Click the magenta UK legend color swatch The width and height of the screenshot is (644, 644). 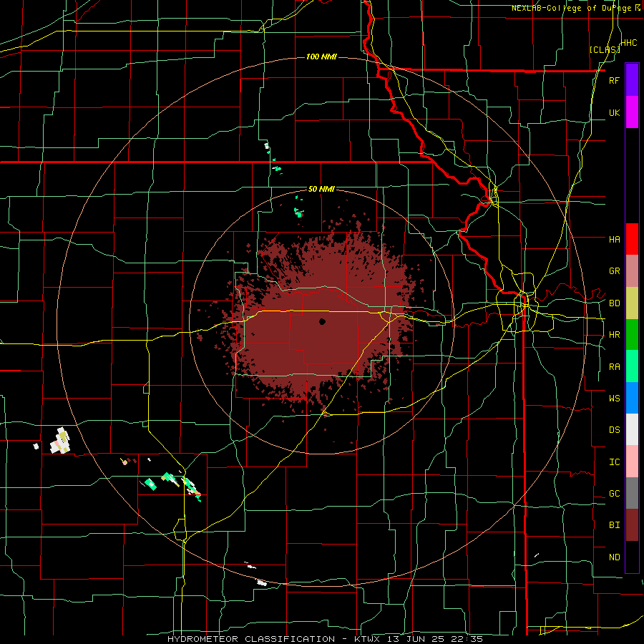pyautogui.click(x=632, y=112)
